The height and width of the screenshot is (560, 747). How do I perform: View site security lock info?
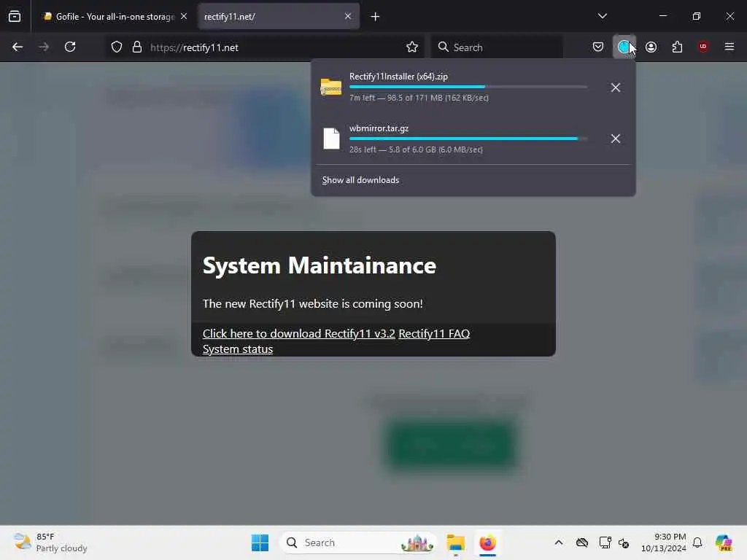point(137,47)
